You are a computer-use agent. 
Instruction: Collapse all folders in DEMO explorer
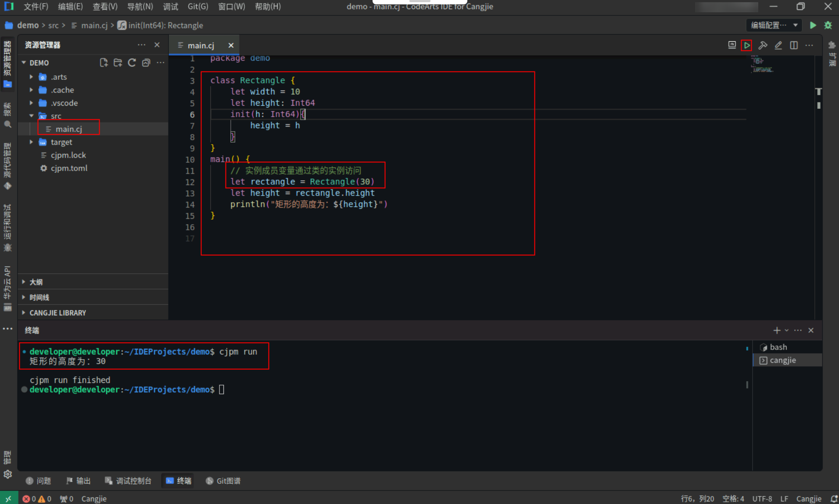146,63
